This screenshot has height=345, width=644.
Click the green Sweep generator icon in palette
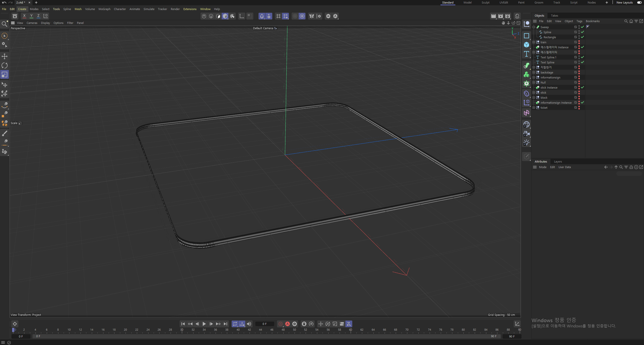pos(527,65)
